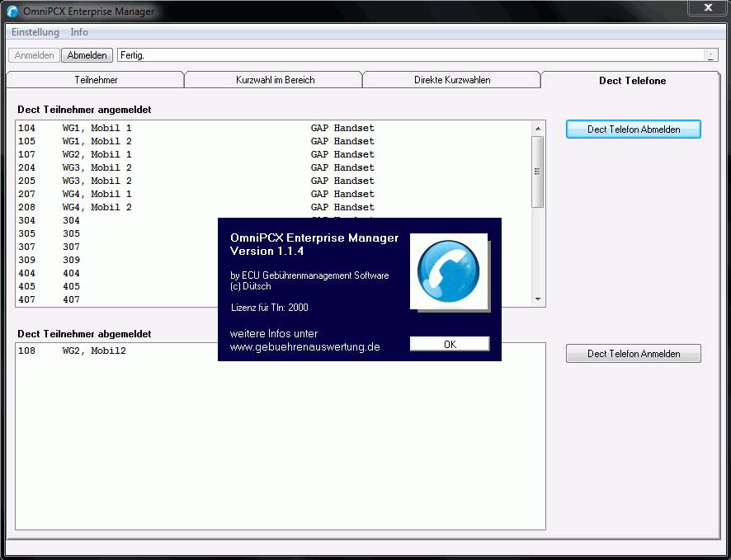Select row 105 WG1, Mobil 2
The width and height of the screenshot is (731, 560).
[274, 141]
